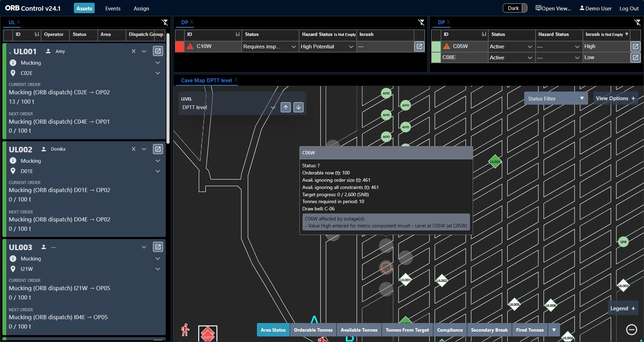
Task: Expand View Options panel
Action: [x=615, y=98]
